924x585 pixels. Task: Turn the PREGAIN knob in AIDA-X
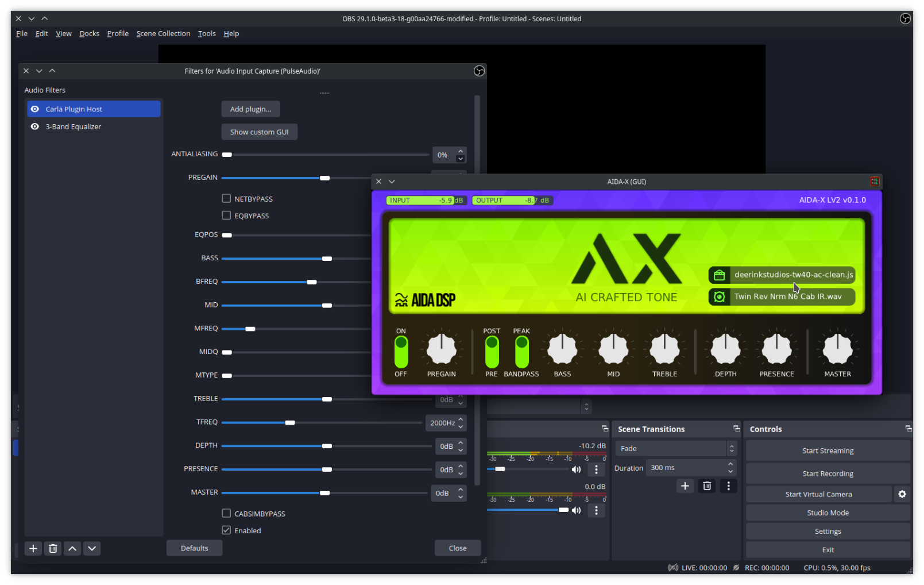(x=442, y=349)
